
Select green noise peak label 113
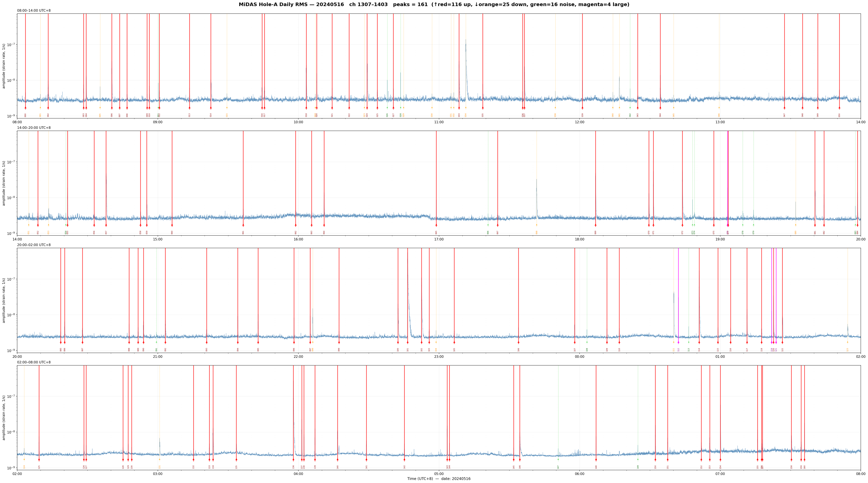pyautogui.click(x=689, y=350)
